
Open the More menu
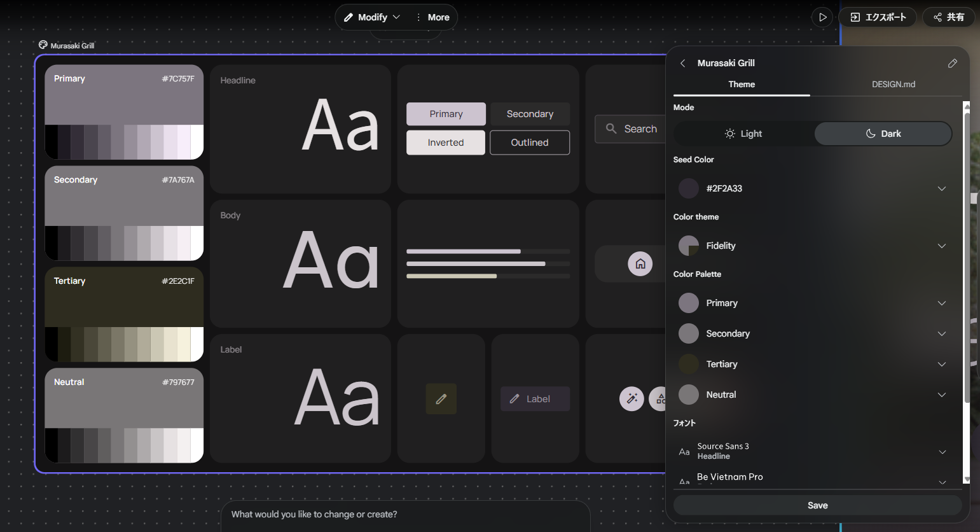tap(432, 17)
